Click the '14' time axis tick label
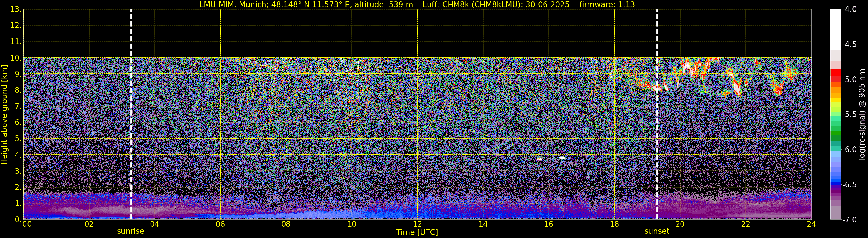 [483, 224]
